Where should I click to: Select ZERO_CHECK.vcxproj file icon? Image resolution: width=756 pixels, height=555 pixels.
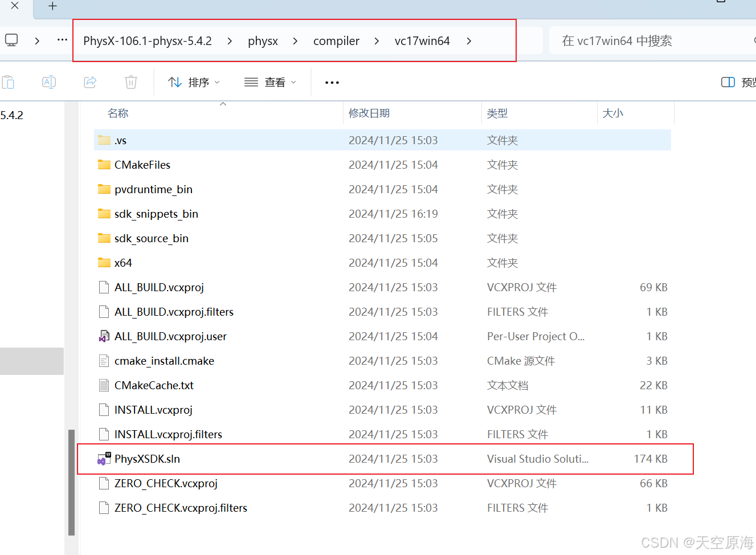pyautogui.click(x=104, y=483)
